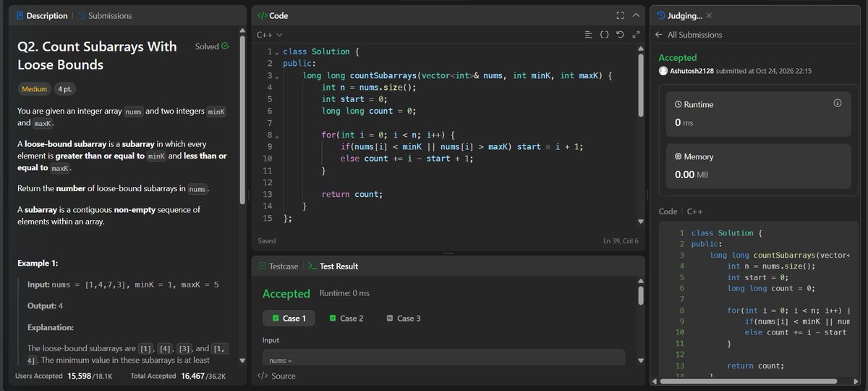Click the Ln 39, Col 6 status
The image size is (868, 391).
[621, 240]
